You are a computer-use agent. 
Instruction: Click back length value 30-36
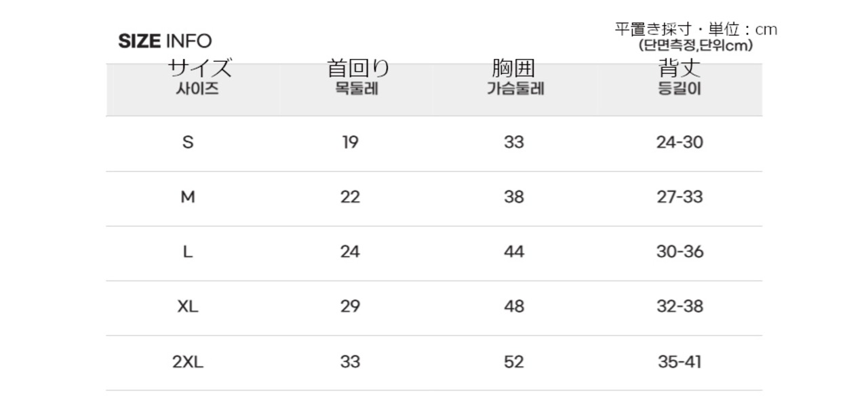tap(679, 252)
